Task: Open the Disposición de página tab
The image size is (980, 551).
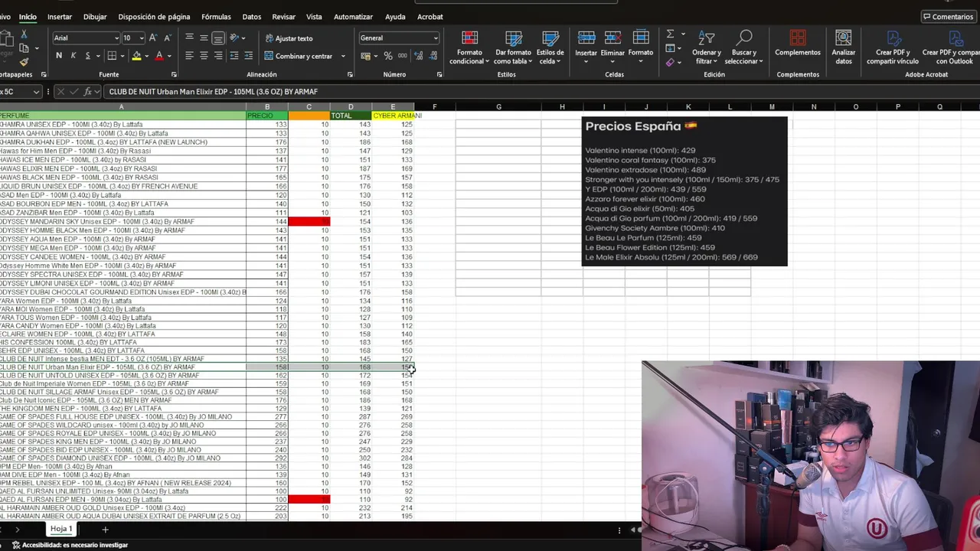Action: coord(154,17)
